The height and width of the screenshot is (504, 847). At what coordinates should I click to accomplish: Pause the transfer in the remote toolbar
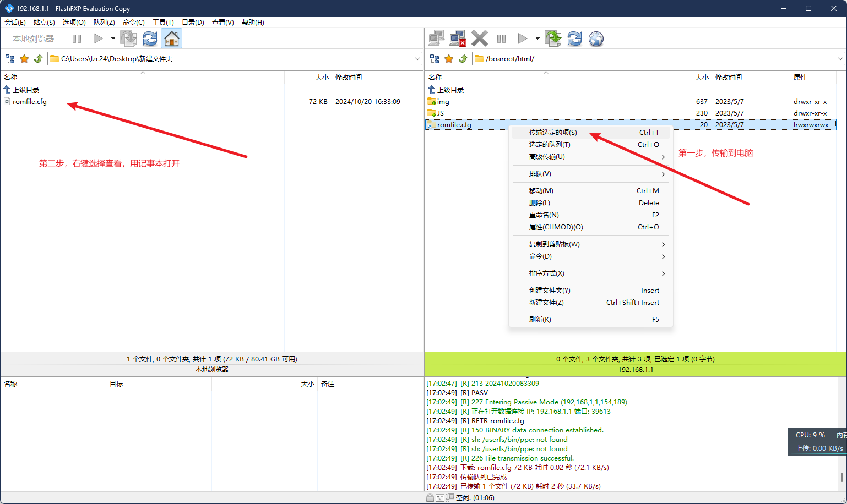pyautogui.click(x=501, y=39)
